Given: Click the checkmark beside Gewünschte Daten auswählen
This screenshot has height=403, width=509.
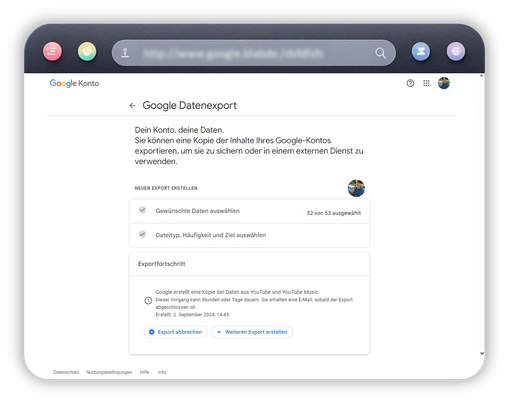Looking at the screenshot, I should pos(142,210).
